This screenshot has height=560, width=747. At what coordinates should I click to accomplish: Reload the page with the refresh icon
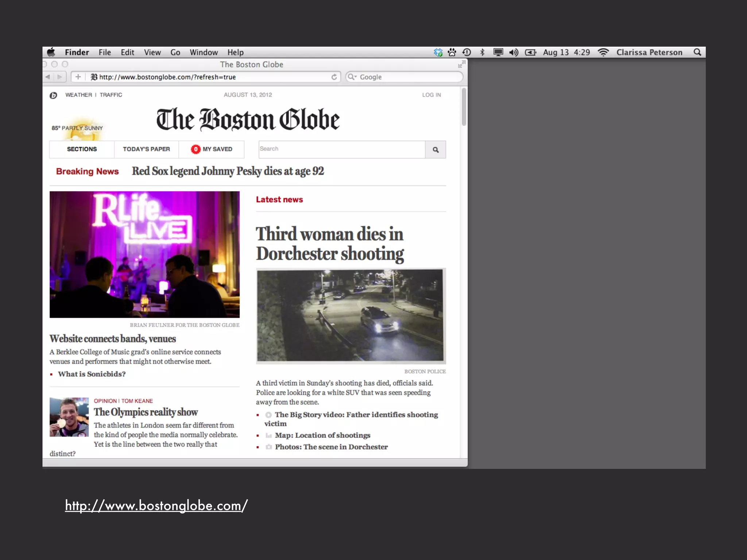(334, 77)
